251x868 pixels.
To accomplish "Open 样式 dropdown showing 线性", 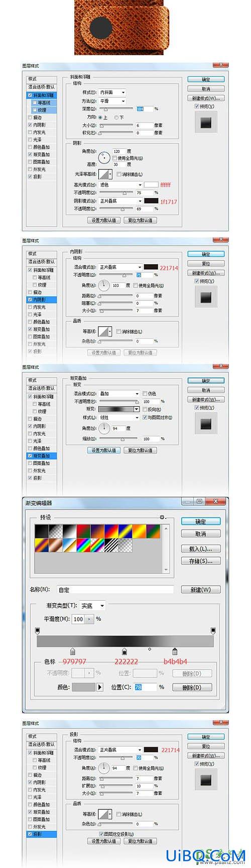I will (118, 417).
